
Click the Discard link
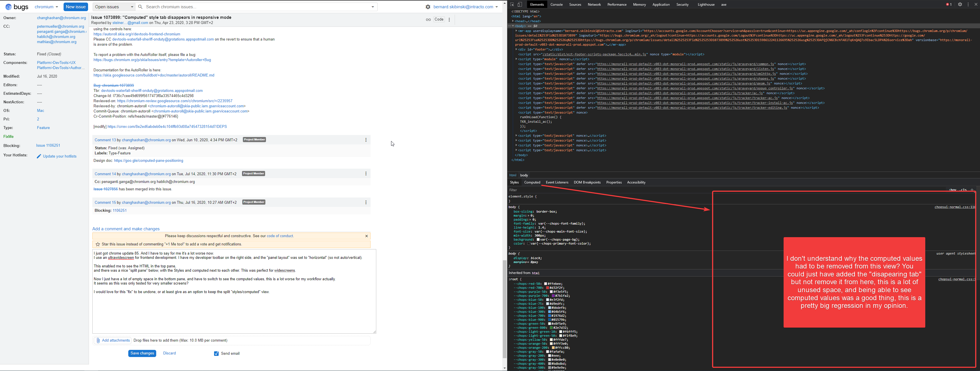coord(169,354)
